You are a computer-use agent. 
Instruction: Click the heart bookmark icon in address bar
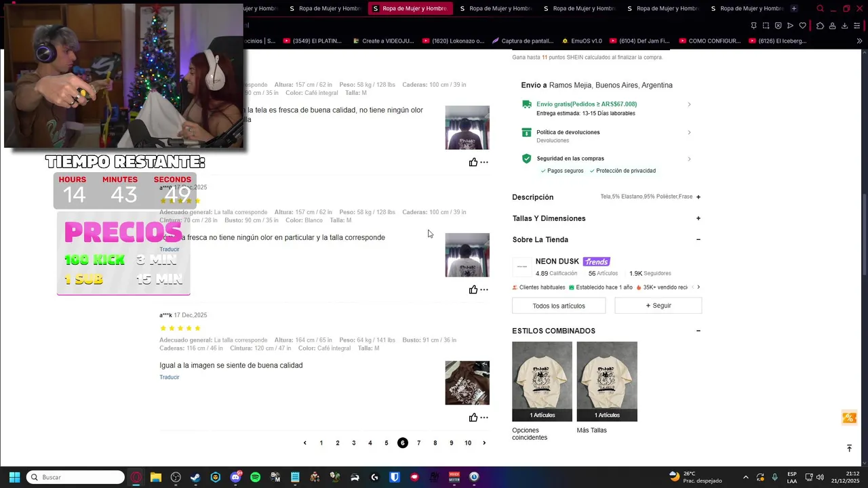point(802,26)
